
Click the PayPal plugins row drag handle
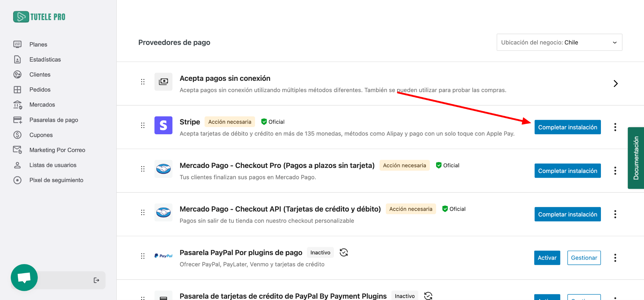(143, 256)
